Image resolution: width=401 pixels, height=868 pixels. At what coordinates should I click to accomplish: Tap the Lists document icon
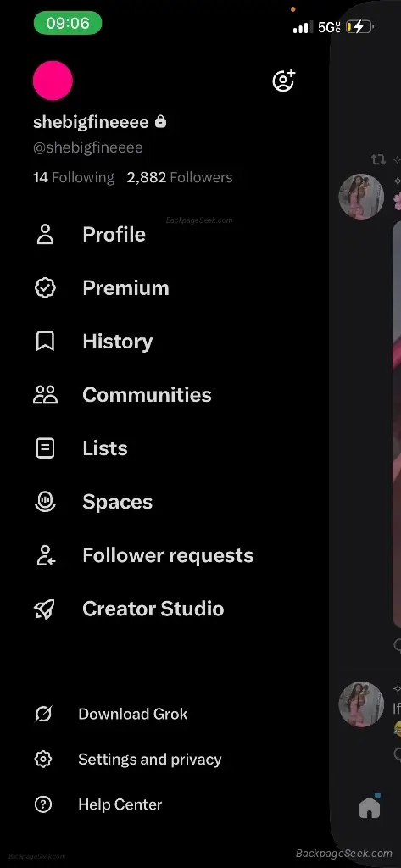pos(45,448)
